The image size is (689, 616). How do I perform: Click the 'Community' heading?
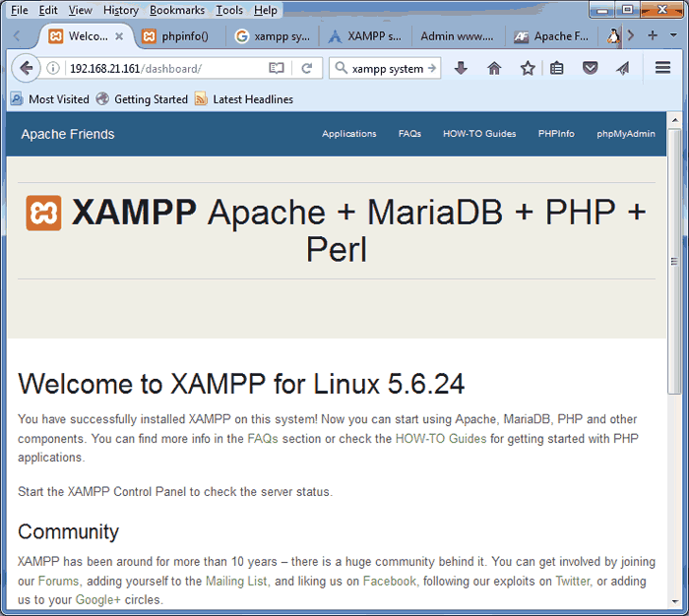[x=69, y=531]
